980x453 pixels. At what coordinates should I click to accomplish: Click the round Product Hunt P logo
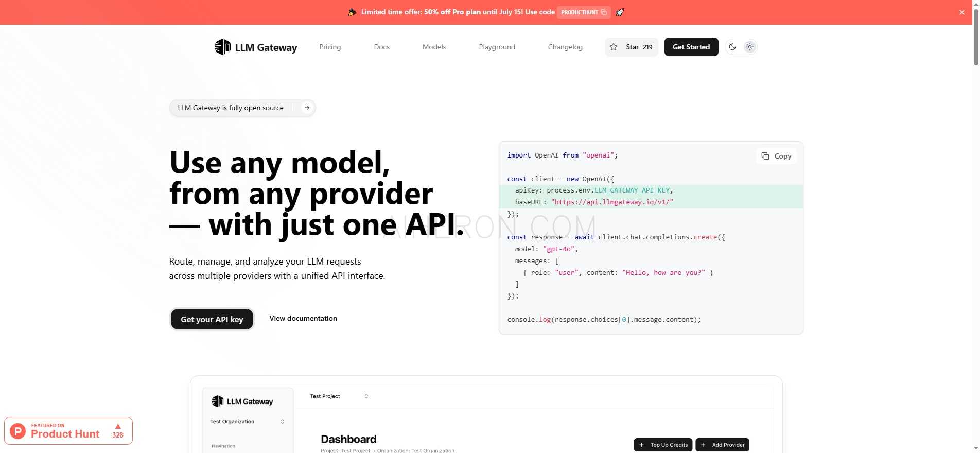click(18, 431)
